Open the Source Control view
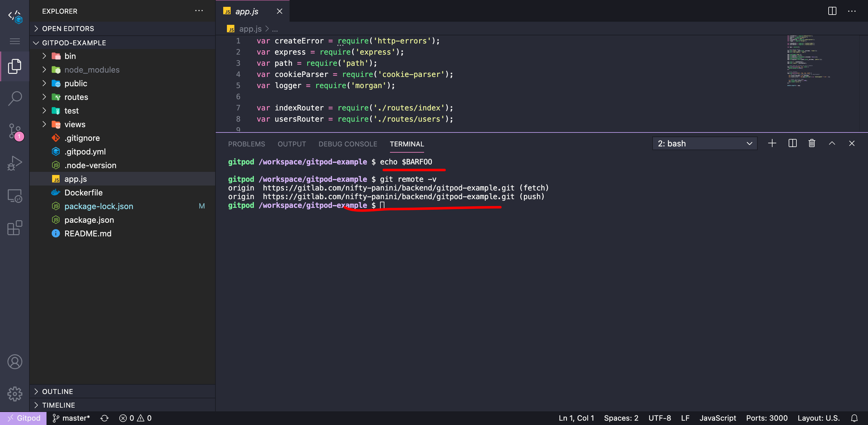The width and height of the screenshot is (868, 425). (15, 131)
